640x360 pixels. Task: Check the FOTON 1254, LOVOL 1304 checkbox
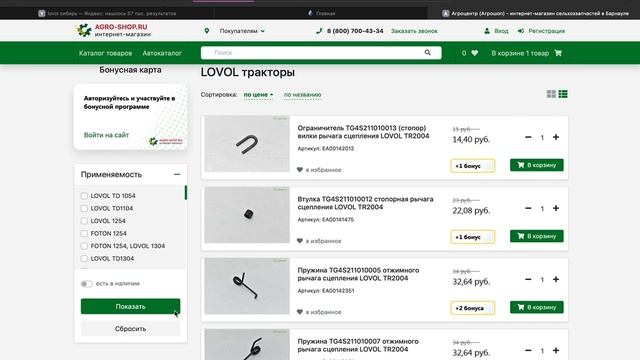point(84,246)
